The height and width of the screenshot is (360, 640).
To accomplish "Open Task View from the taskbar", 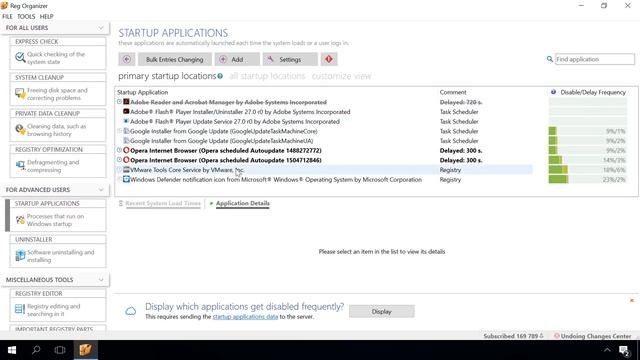I will coord(60,350).
